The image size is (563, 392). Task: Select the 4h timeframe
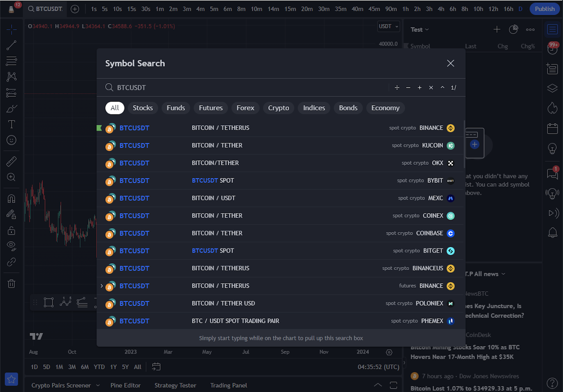[x=441, y=9]
